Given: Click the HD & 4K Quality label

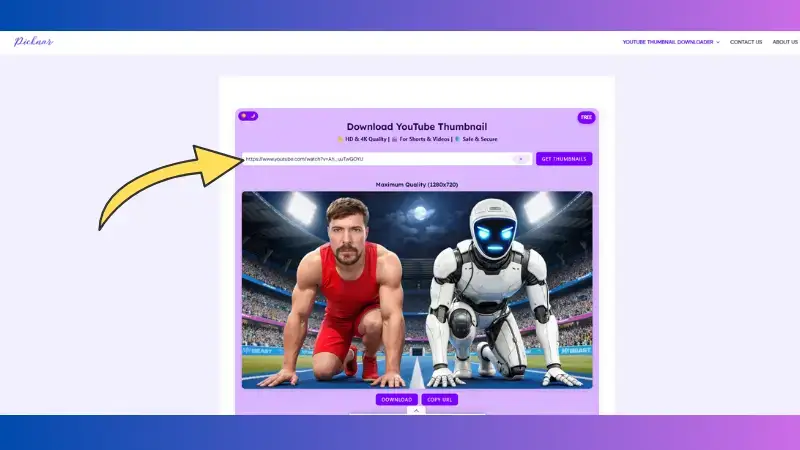Looking at the screenshot, I should tap(364, 139).
